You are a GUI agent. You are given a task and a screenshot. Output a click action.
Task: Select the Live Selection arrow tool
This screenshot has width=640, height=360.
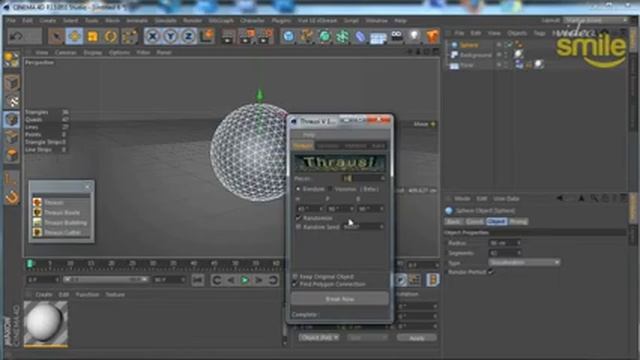[x=56, y=37]
